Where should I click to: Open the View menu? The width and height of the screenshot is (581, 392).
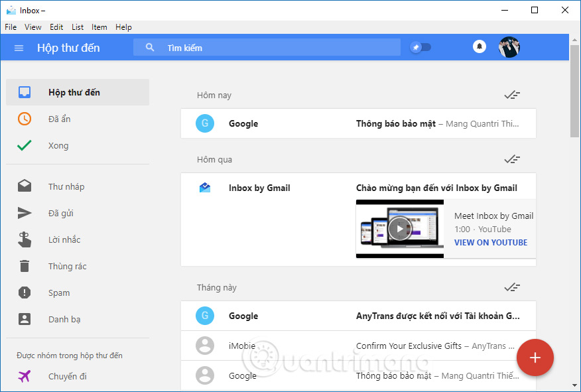pyautogui.click(x=33, y=27)
